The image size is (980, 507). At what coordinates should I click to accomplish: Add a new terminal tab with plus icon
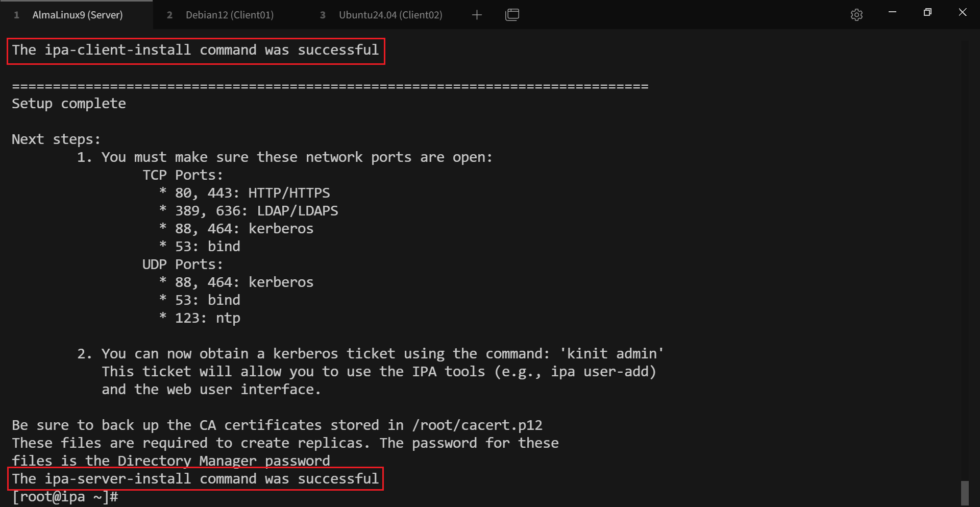coord(477,15)
